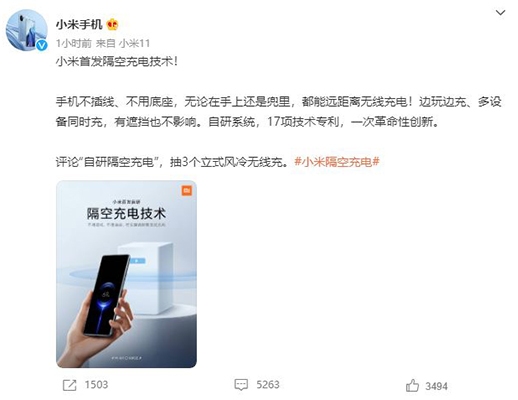The height and width of the screenshot is (400, 518).
Task: Click the blue verified badge on avatar
Action: click(42, 45)
